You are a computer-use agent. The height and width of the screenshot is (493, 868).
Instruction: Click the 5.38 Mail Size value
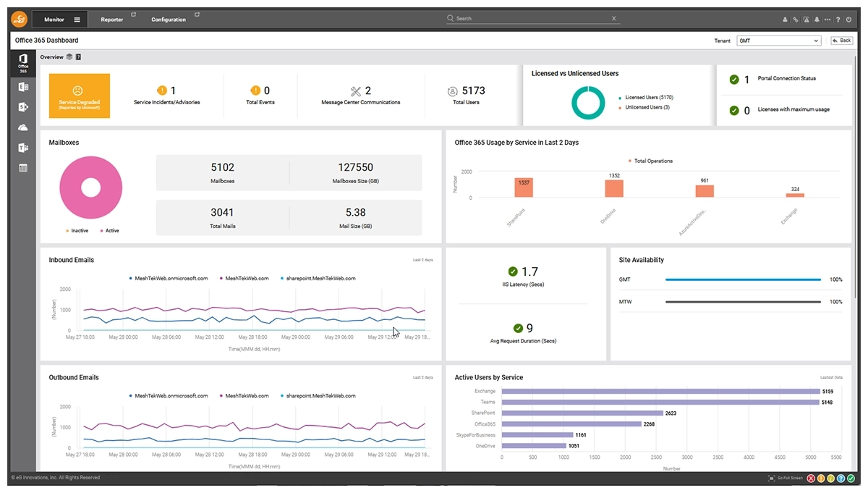tap(355, 212)
